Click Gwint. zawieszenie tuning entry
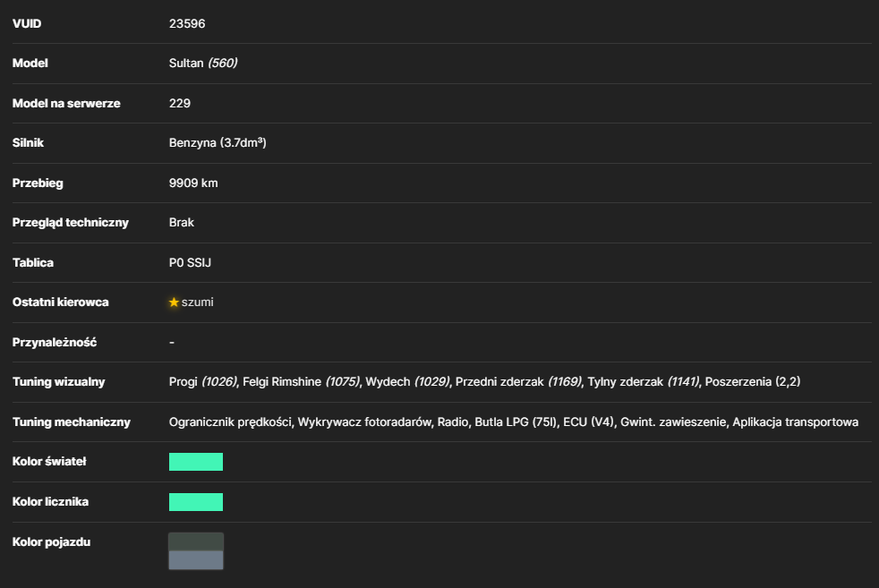The width and height of the screenshot is (879, 588). click(x=673, y=422)
